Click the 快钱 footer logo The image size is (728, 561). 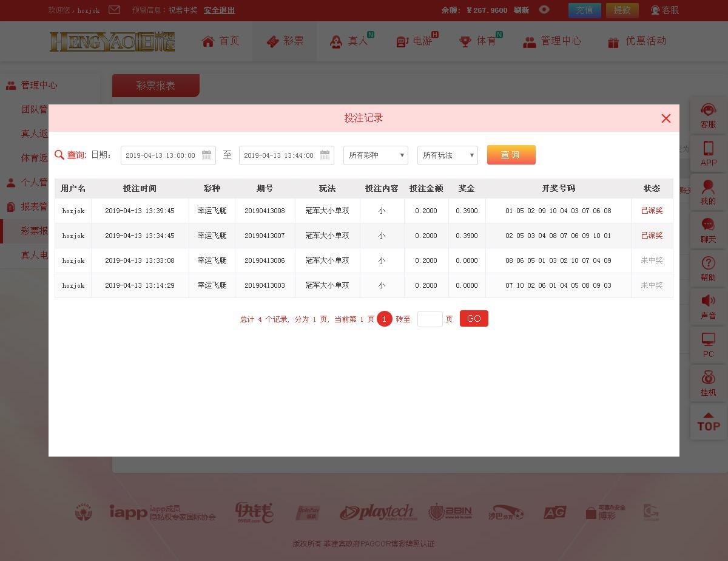click(x=254, y=512)
